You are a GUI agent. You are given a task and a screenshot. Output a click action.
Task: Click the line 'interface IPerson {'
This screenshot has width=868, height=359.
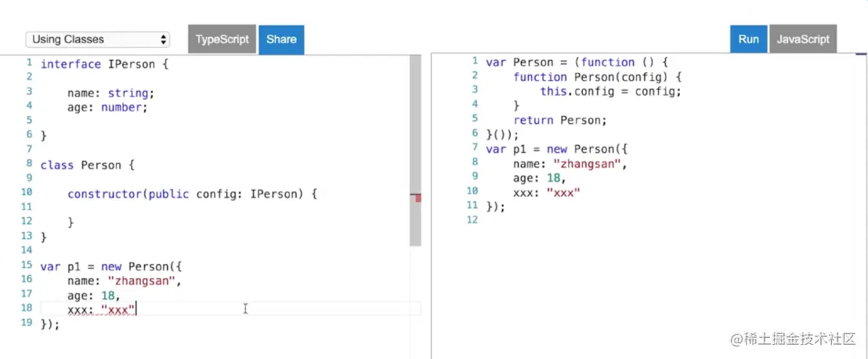tap(104, 64)
